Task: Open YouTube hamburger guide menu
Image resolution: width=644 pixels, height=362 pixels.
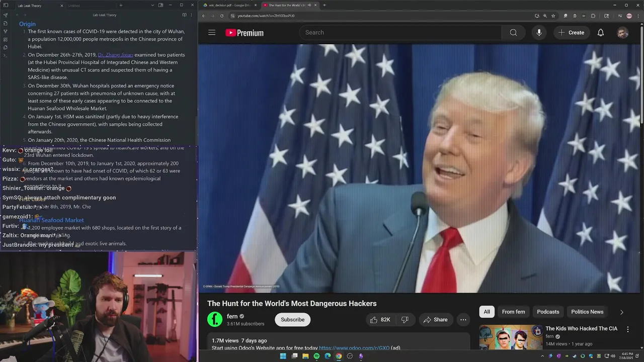Action: (x=212, y=33)
